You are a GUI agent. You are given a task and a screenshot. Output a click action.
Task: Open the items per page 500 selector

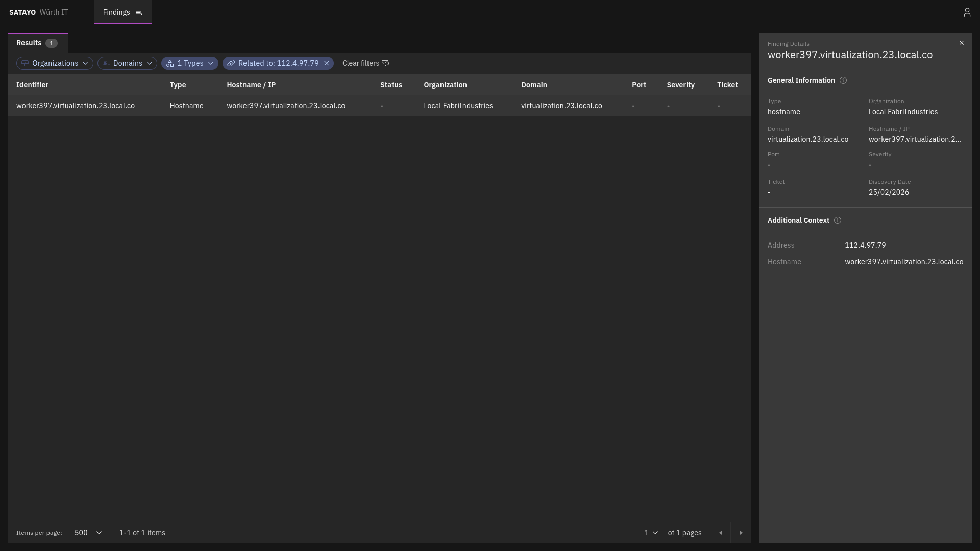click(x=87, y=532)
